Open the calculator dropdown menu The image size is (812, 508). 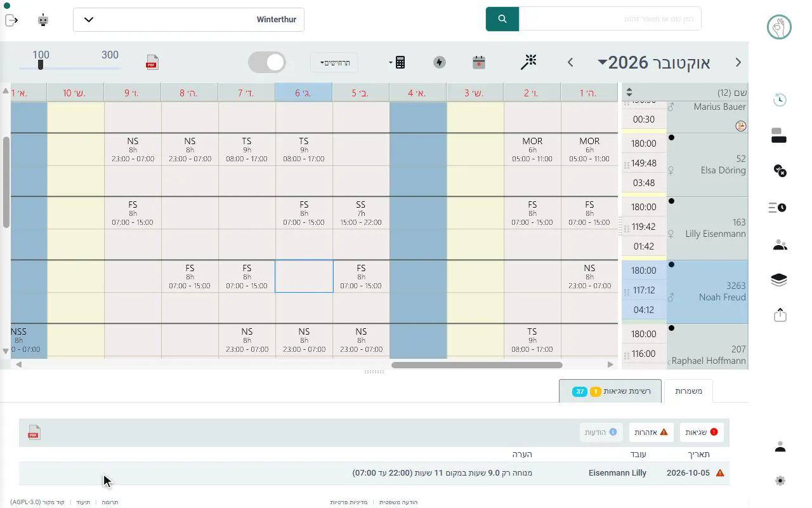[x=397, y=62]
